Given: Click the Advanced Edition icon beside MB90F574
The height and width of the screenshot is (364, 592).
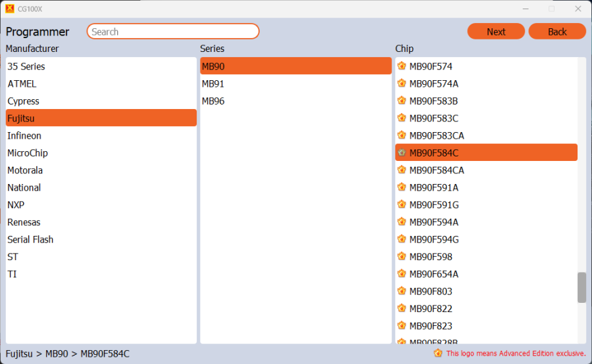Looking at the screenshot, I should (401, 66).
